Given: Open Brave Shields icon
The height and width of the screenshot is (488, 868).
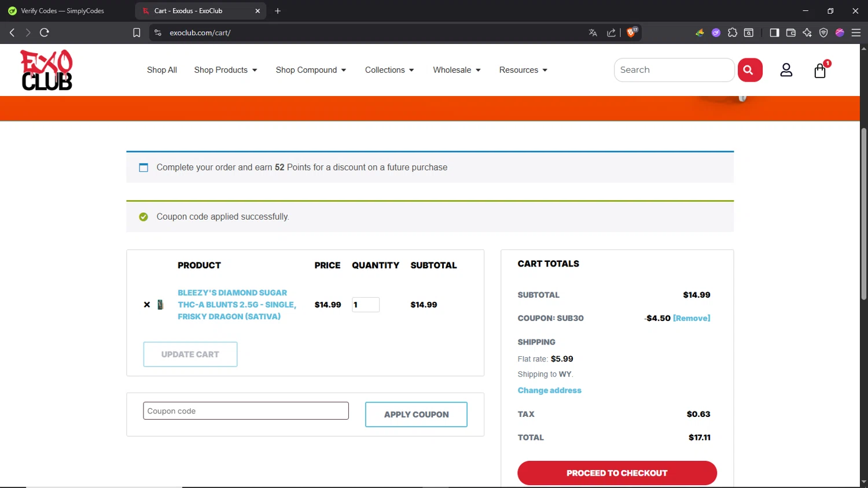Looking at the screenshot, I should click(x=632, y=32).
